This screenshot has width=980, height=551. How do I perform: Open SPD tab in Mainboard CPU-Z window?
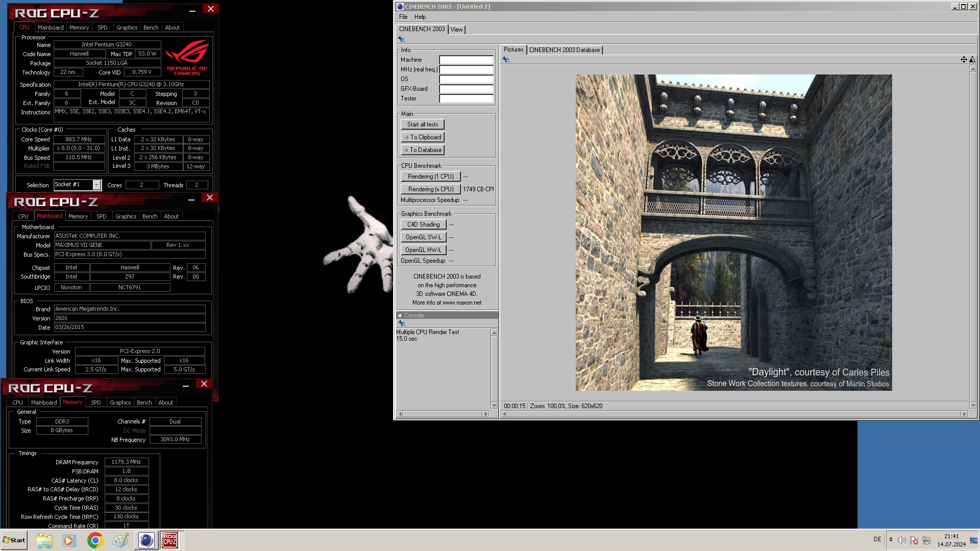102,216
